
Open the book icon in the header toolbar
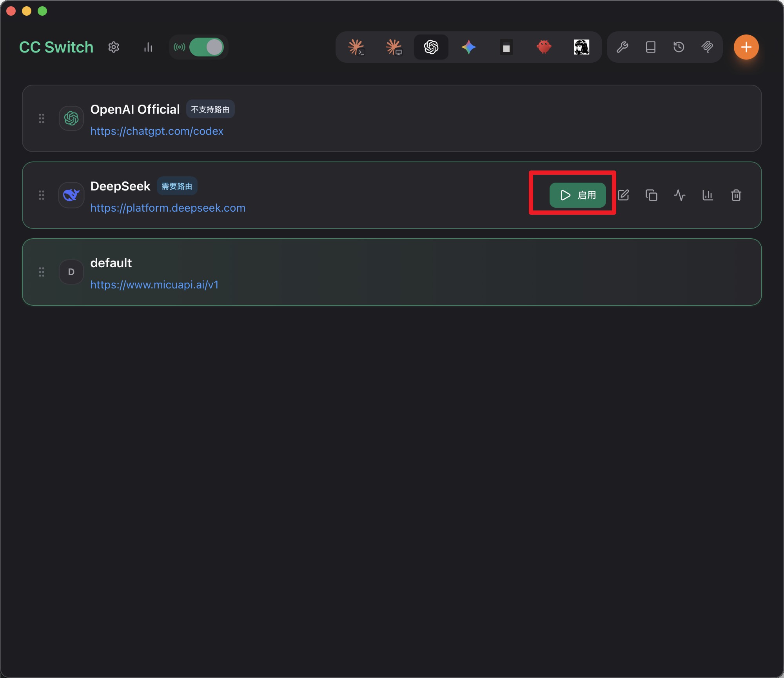tap(651, 47)
